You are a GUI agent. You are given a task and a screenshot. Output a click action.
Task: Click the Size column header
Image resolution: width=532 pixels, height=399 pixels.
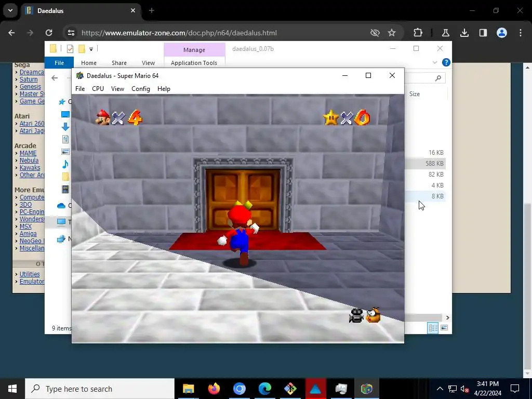414,94
